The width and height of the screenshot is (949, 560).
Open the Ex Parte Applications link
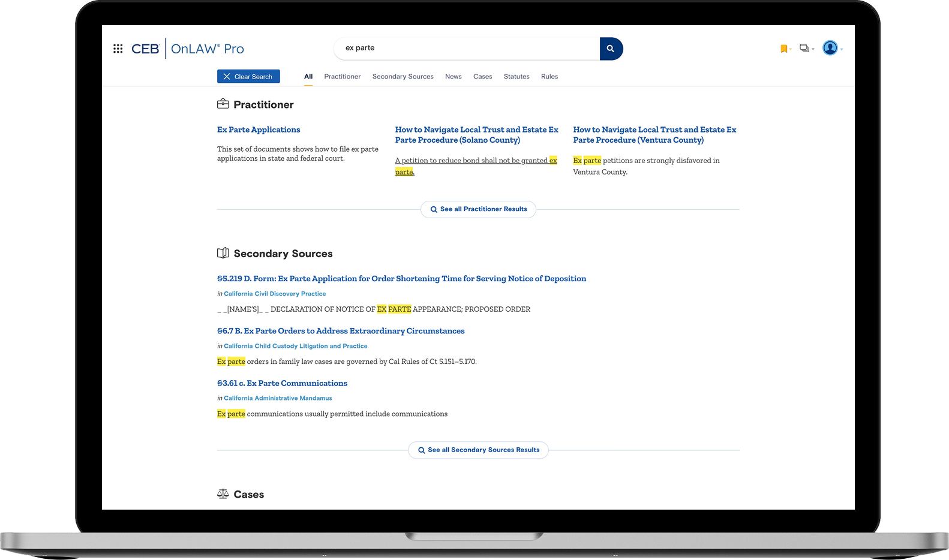(259, 130)
